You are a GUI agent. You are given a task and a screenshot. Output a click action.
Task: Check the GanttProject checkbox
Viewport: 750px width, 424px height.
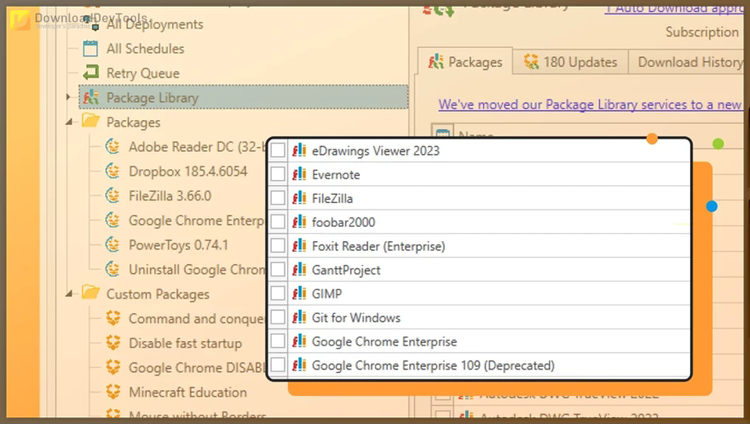(278, 270)
